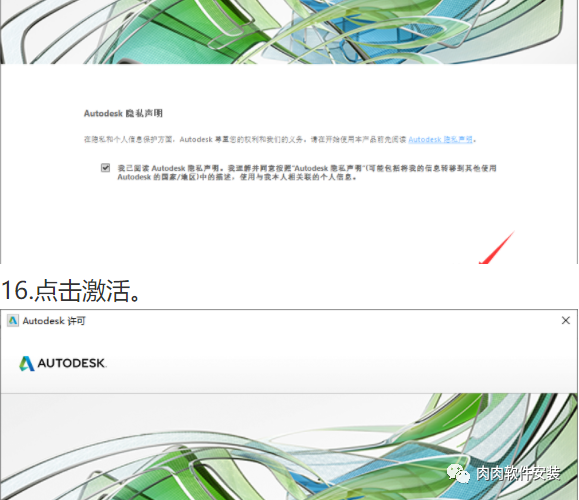This screenshot has width=579, height=500.
Task: Uncheck the Autodesk privacy statement agreement checkbox
Action: (x=105, y=168)
